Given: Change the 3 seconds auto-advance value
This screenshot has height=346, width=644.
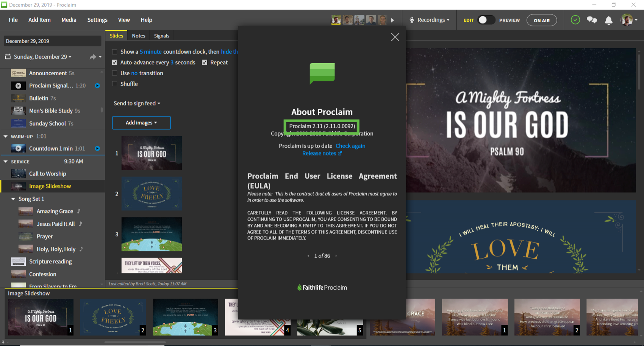Looking at the screenshot, I should (x=172, y=62).
